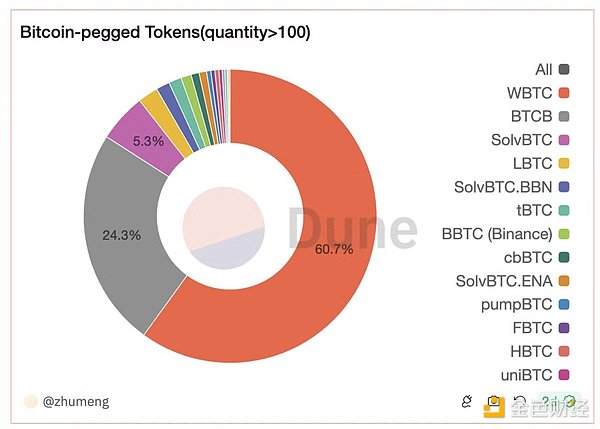Viewport: 600px width, 429px height.
Task: Click the blue pumpBTC legend dot
Action: [564, 304]
